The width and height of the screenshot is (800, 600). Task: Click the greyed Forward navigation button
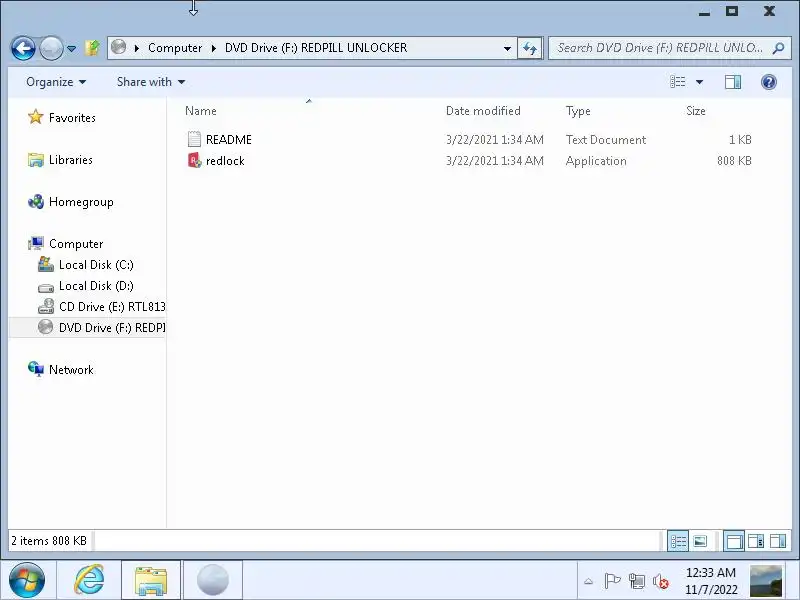(x=51, y=48)
